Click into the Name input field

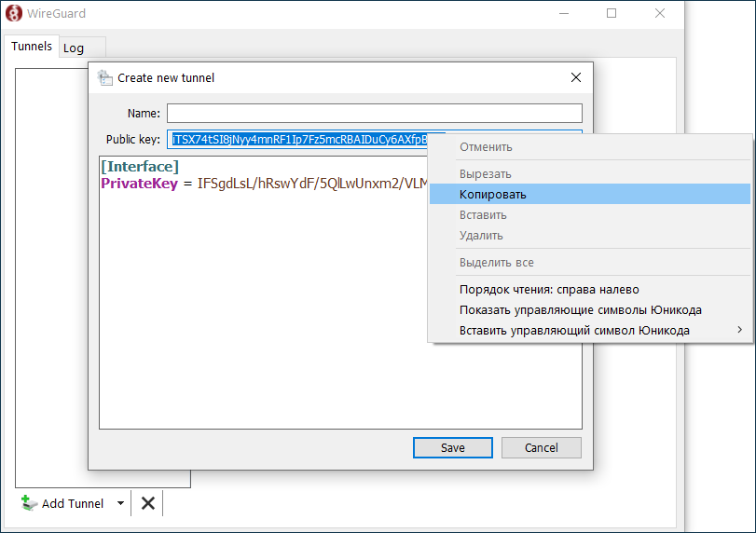[374, 114]
